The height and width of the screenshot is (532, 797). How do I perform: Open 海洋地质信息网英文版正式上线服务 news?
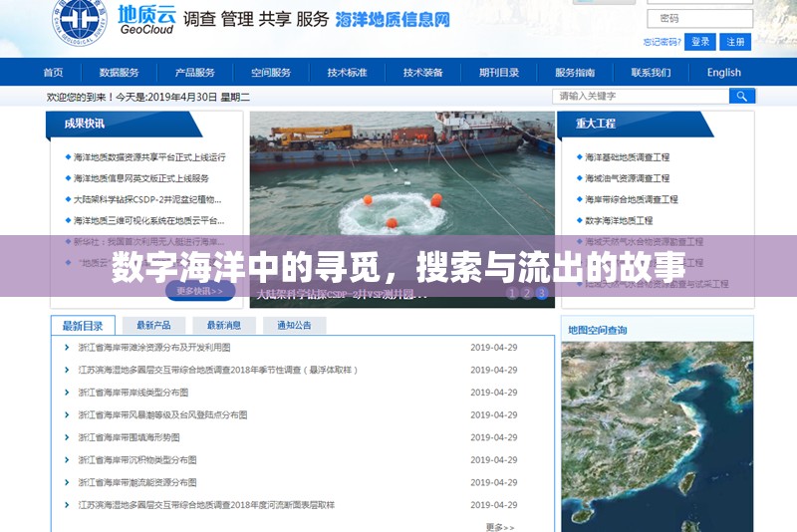pyautogui.click(x=141, y=178)
